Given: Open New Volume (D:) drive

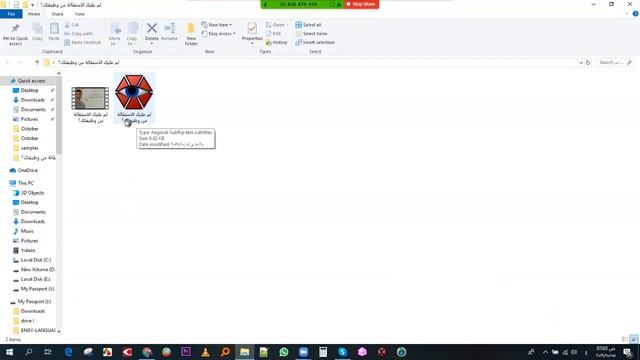Looking at the screenshot, I should 38,269.
